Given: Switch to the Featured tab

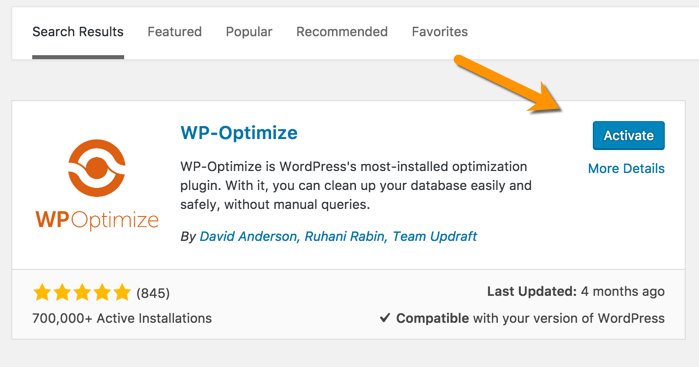Looking at the screenshot, I should click(x=175, y=32).
